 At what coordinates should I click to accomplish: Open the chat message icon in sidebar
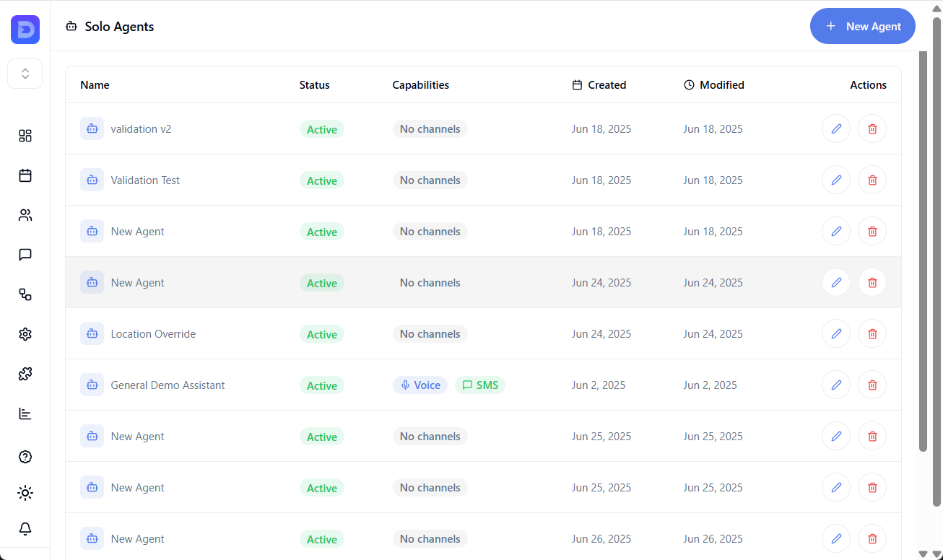[25, 255]
